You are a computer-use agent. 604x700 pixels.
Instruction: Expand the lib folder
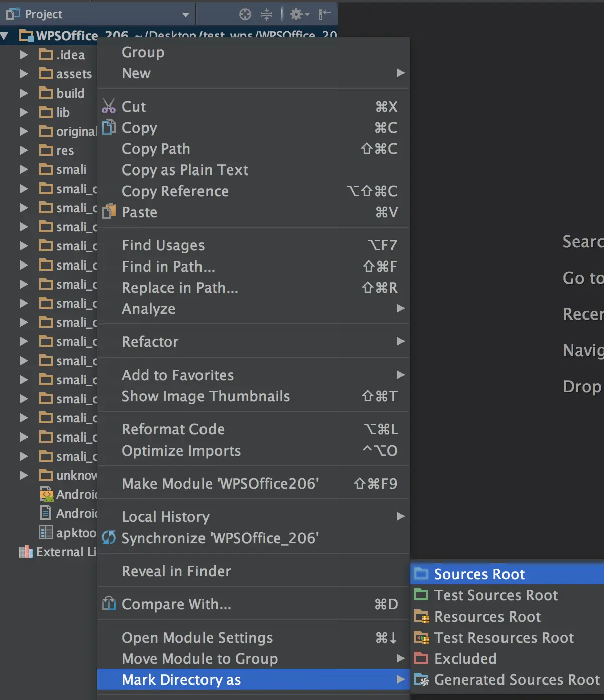point(24,112)
